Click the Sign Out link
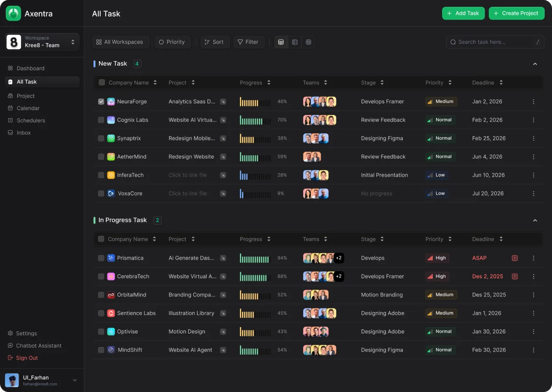Screen dimensions: 552x392 23,358
